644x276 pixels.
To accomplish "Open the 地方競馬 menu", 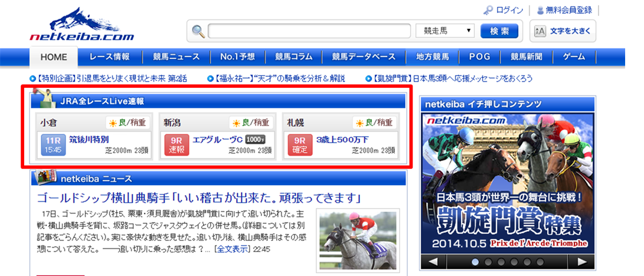I will pyautogui.click(x=432, y=57).
